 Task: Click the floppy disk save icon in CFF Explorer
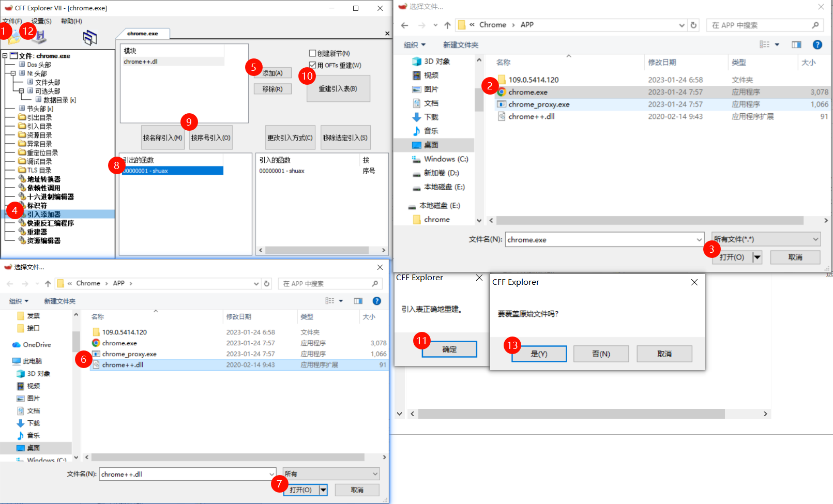tap(40, 37)
